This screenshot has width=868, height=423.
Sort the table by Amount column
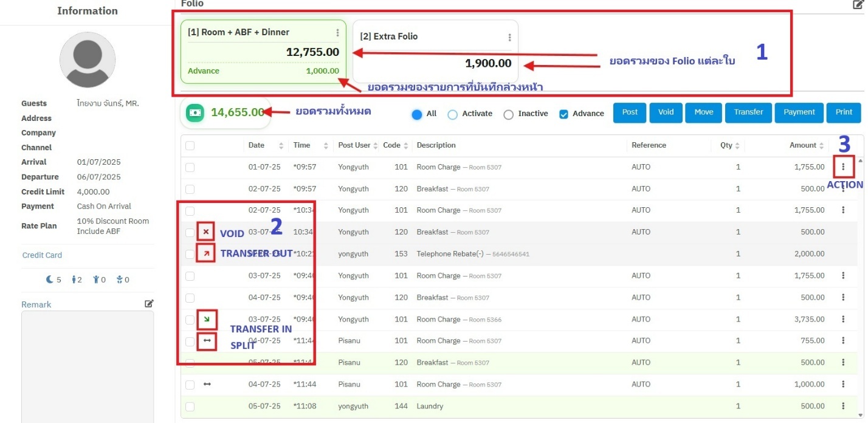coord(821,146)
